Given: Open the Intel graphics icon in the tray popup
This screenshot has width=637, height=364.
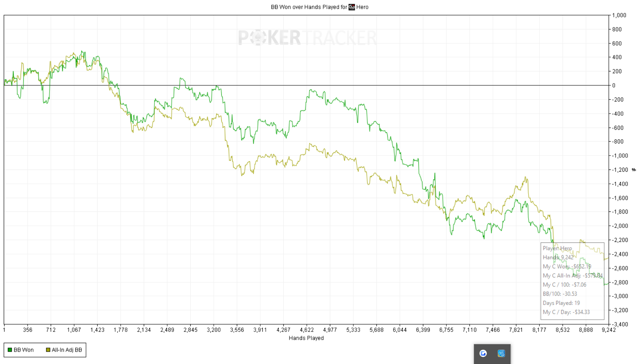Looking at the screenshot, I should pyautogui.click(x=501, y=353).
